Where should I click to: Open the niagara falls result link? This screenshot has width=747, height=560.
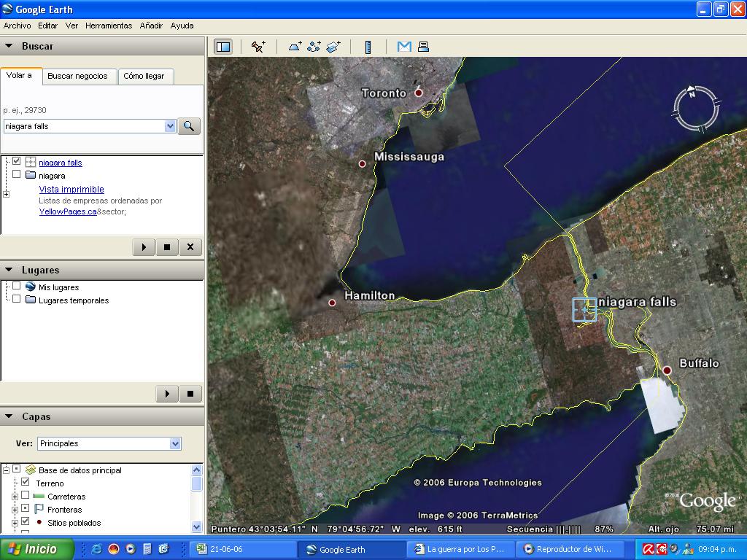[61, 163]
